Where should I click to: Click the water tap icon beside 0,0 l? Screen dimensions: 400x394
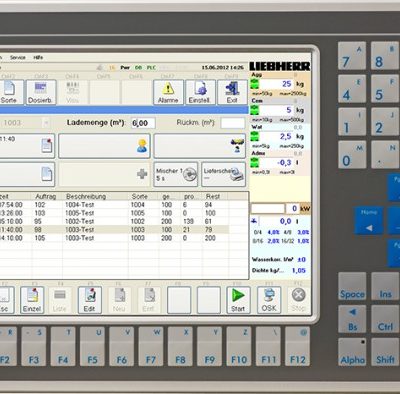coord(255,221)
